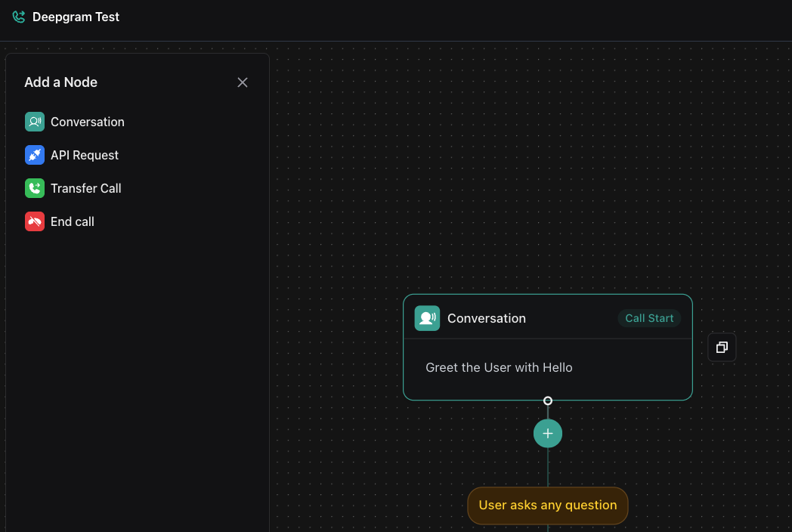Click the Conversation node's speaker icon on canvas
This screenshot has width=792, height=532.
[x=427, y=318]
